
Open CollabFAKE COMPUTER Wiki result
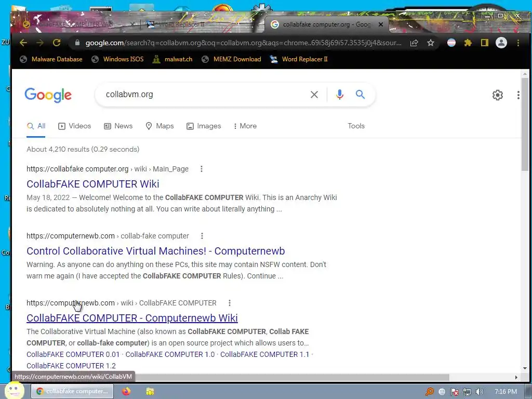click(x=92, y=184)
